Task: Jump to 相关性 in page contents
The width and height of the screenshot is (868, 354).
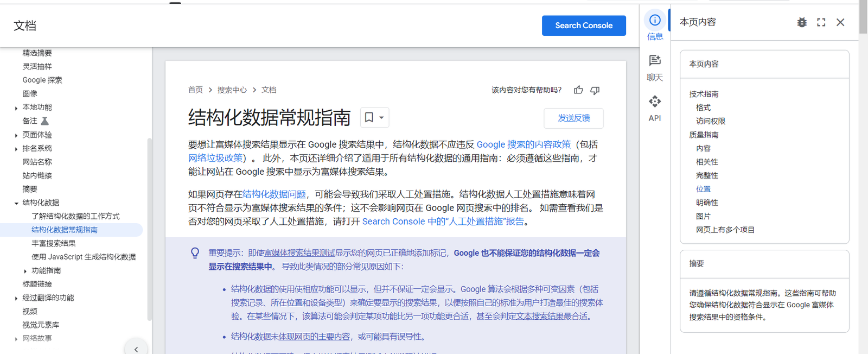Action: point(707,162)
